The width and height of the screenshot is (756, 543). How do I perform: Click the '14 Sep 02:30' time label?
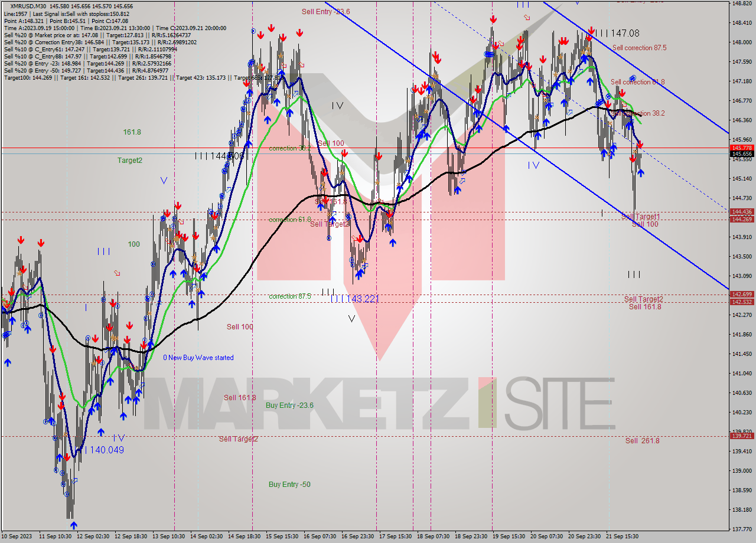pyautogui.click(x=207, y=537)
